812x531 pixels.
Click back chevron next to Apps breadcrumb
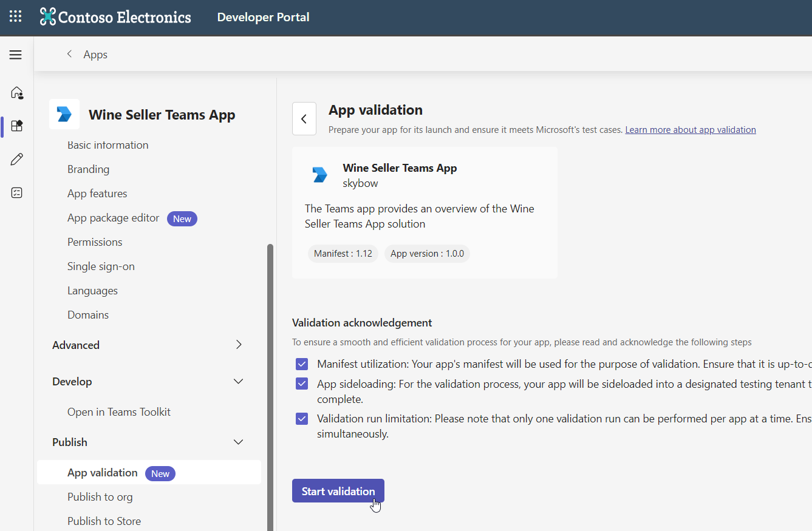tap(69, 54)
